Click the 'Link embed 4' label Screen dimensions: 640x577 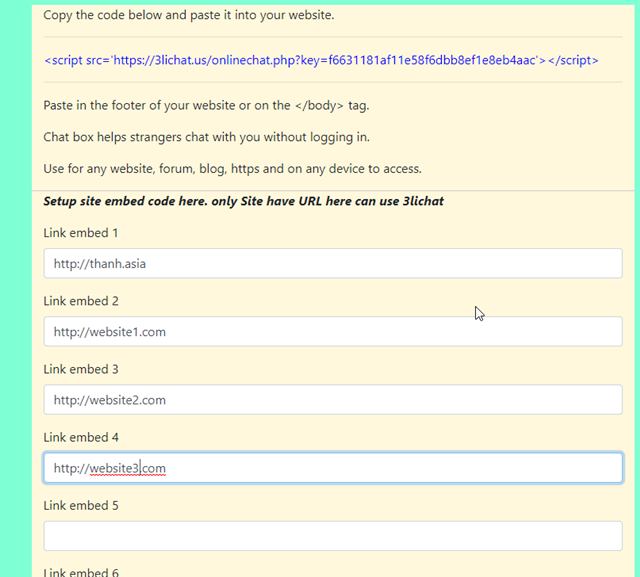(81, 437)
